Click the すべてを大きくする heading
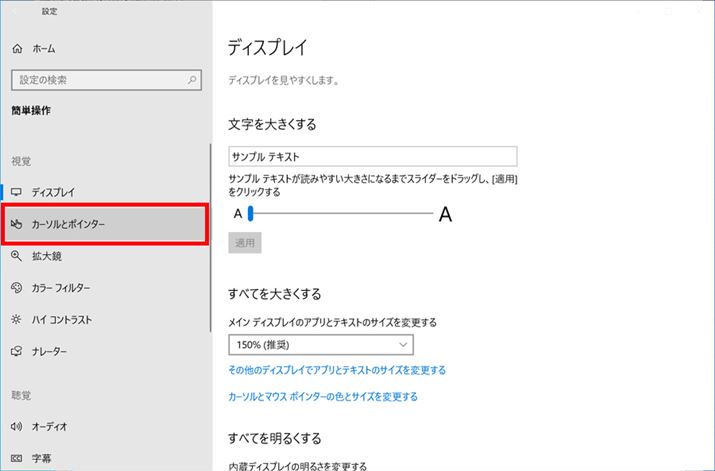 coord(275,293)
